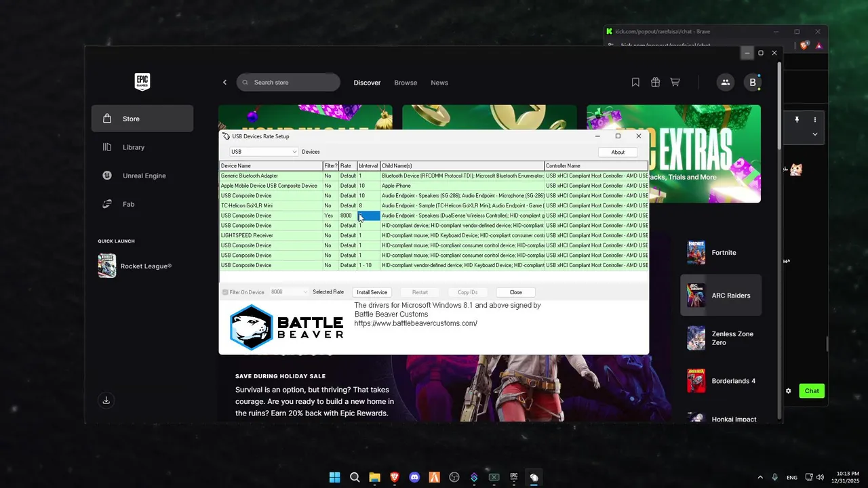Select the TC-Helicon GoXLR Mini row
The height and width of the screenshot is (488, 868).
point(434,205)
